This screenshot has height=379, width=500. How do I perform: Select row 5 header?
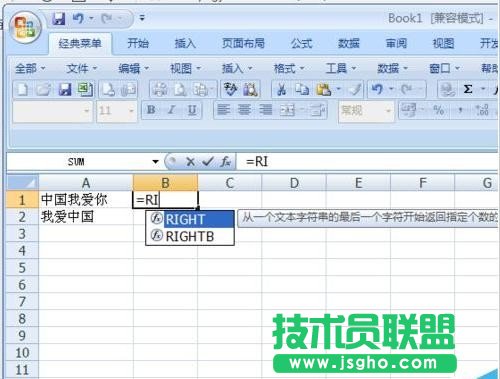tap(22, 268)
